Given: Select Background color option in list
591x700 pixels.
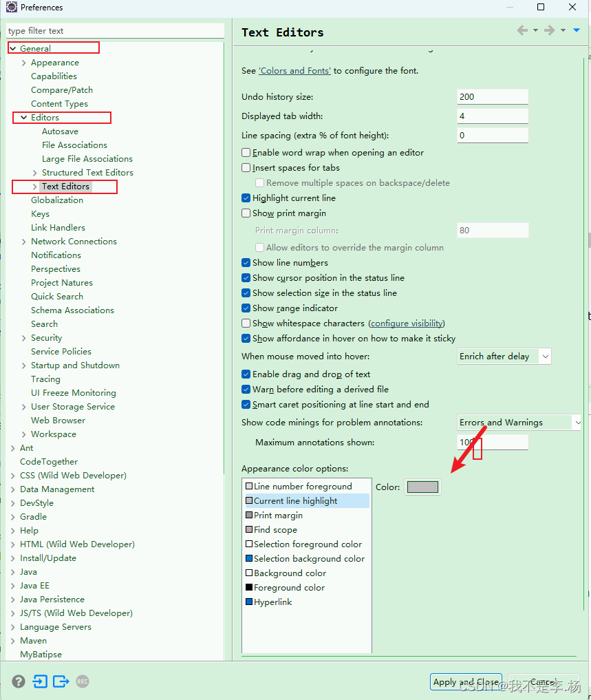Looking at the screenshot, I should 286,573.
